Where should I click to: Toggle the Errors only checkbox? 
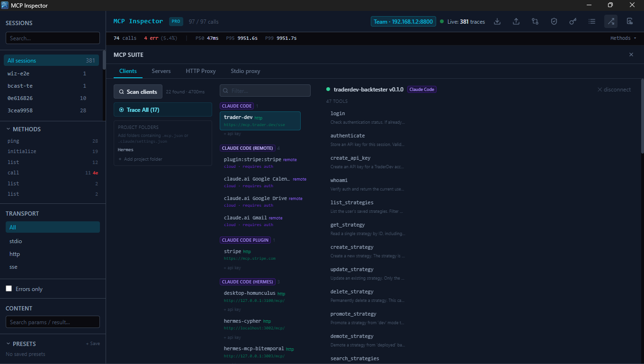point(9,289)
